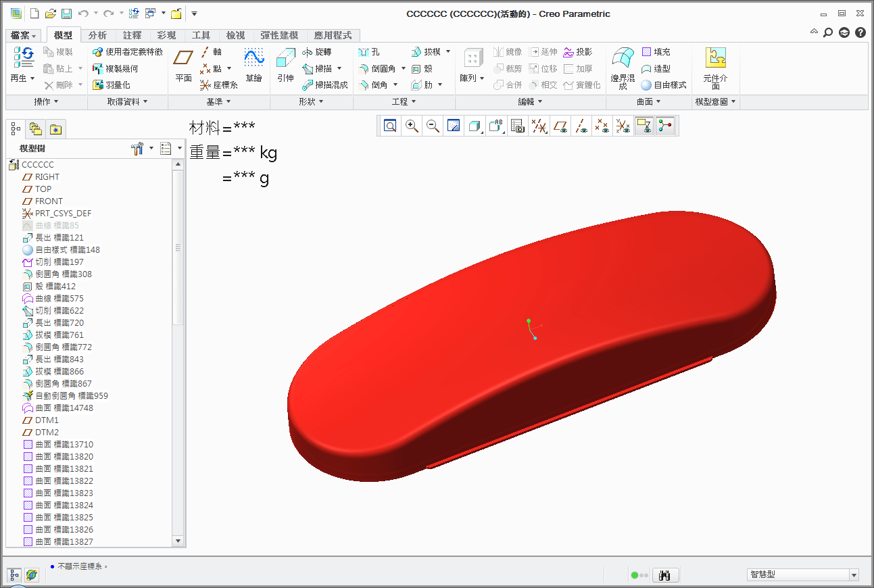Toggle datum plane display in graphics toolbar

click(560, 126)
